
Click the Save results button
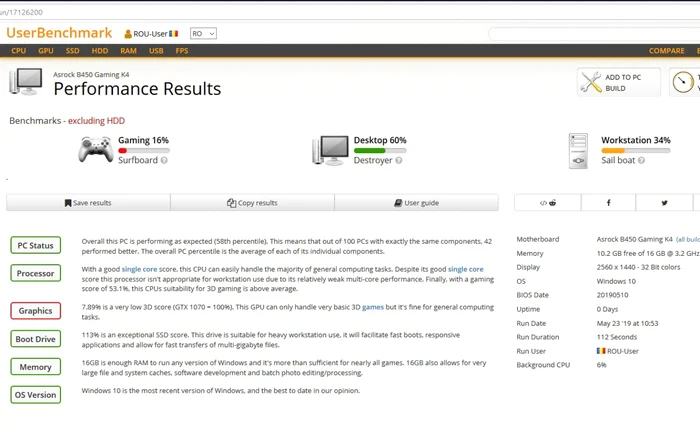pyautogui.click(x=88, y=203)
